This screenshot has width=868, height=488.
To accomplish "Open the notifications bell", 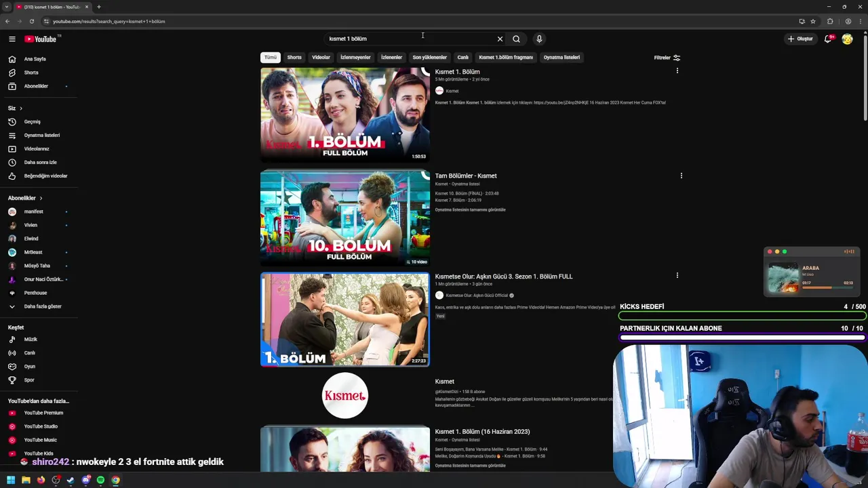I will pos(828,39).
